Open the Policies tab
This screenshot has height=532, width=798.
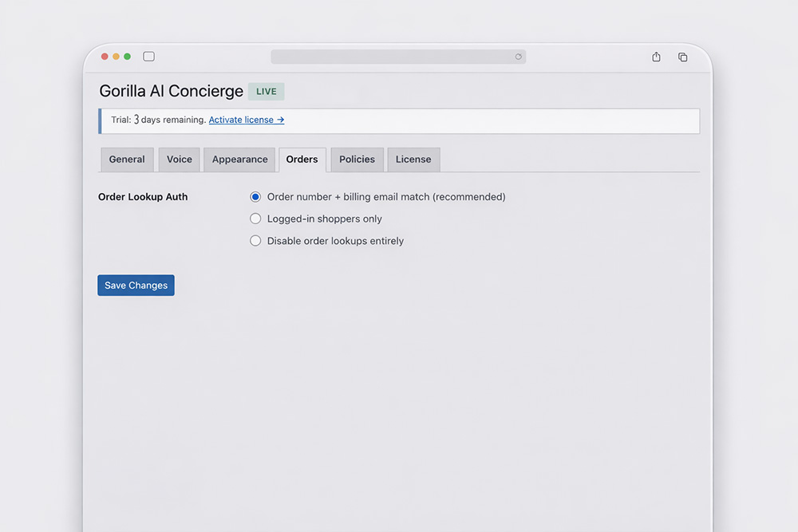click(x=357, y=160)
